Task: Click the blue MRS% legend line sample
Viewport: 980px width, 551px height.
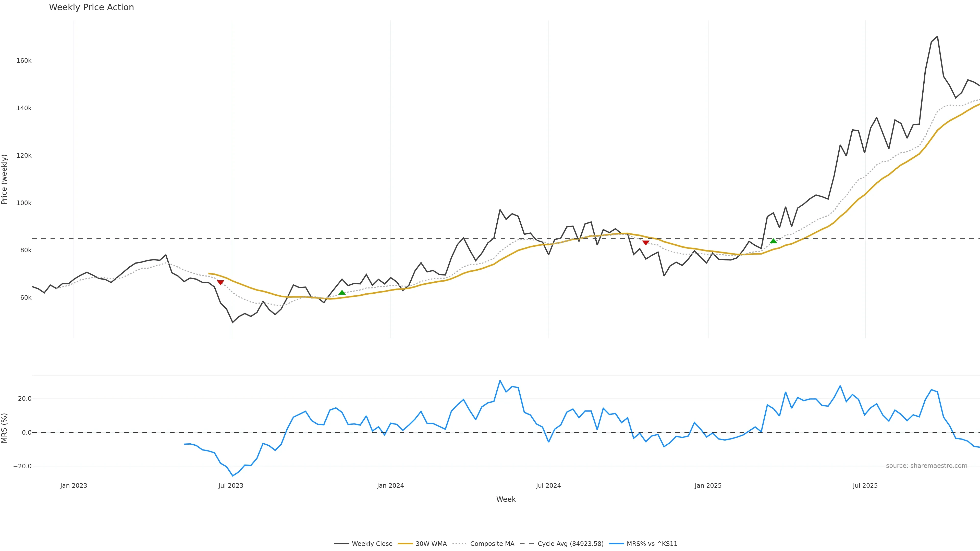Action: coord(616,544)
